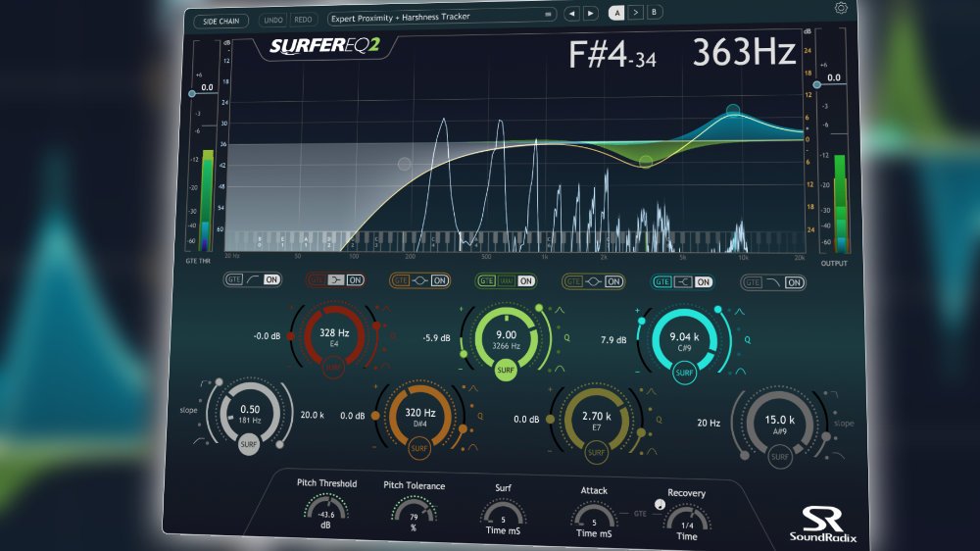Screen dimensions: 980x551
Task: Select the gray high-pass node on the graph
Action: tap(405, 164)
